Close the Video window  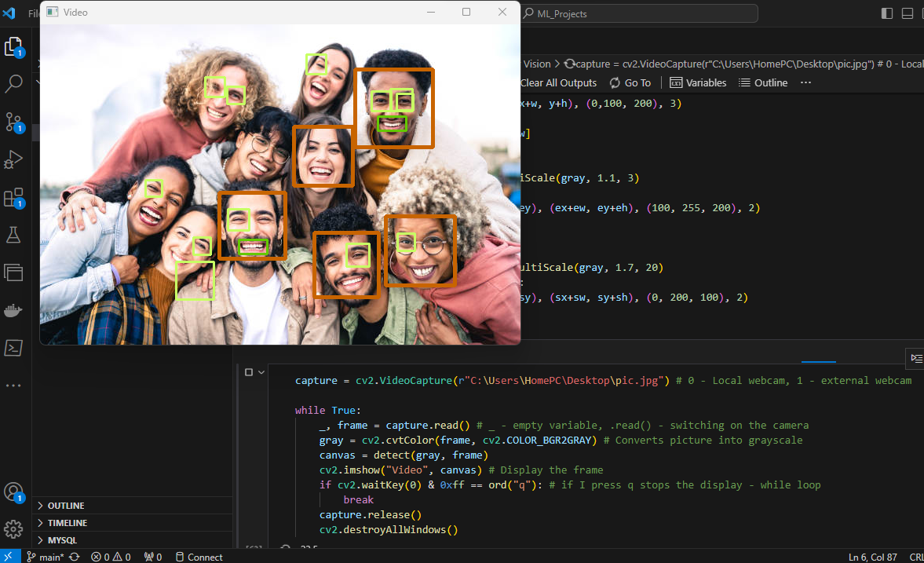[x=502, y=12]
